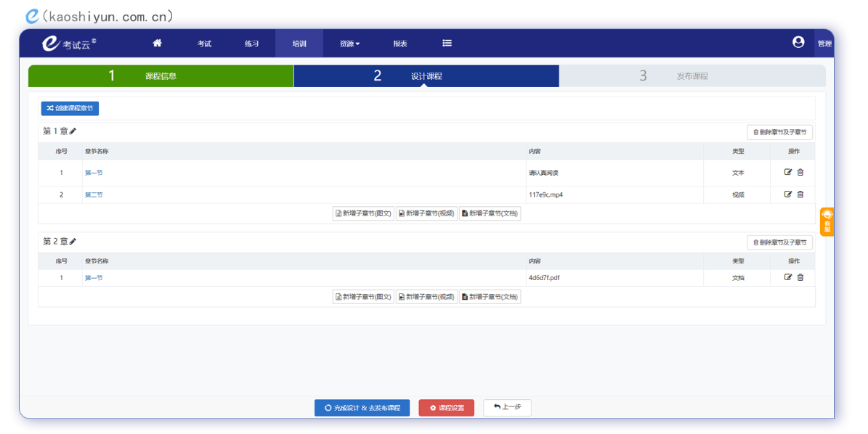Click 新增子章节(视频) in chapter 1
The width and height of the screenshot is (868, 434).
(x=427, y=213)
